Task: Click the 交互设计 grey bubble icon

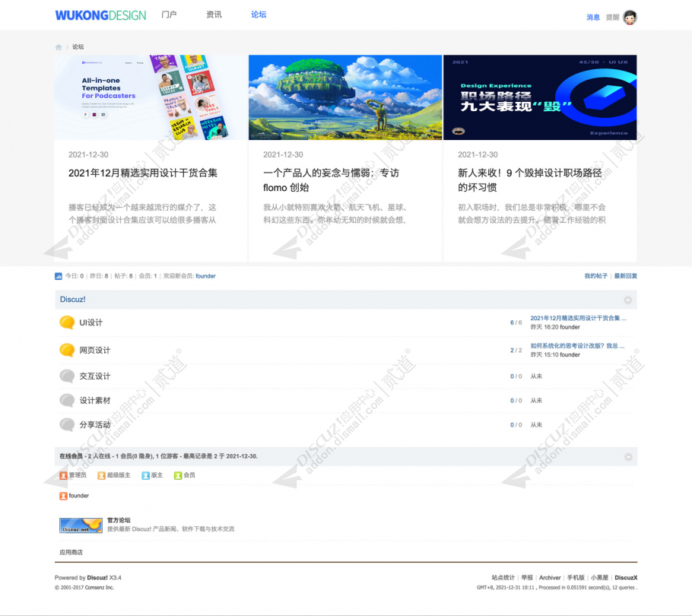Action: click(x=67, y=376)
